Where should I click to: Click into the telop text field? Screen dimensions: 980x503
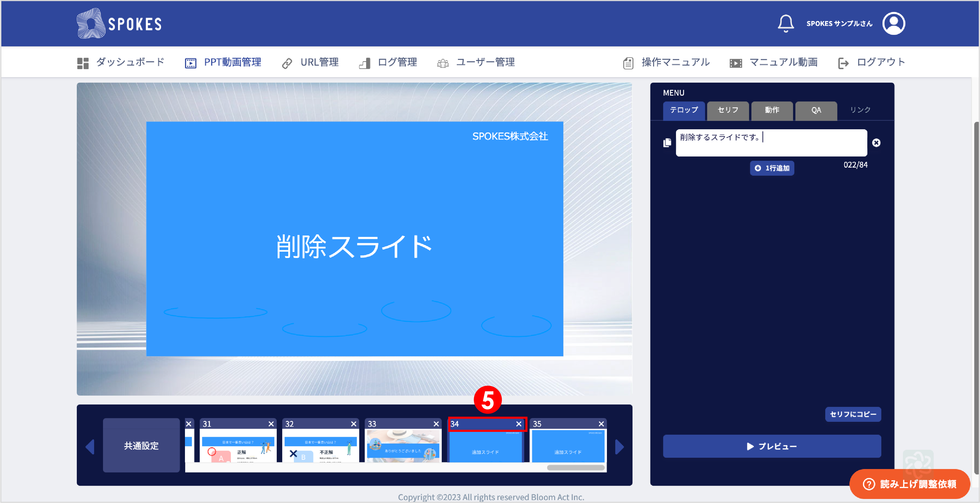[x=771, y=143]
